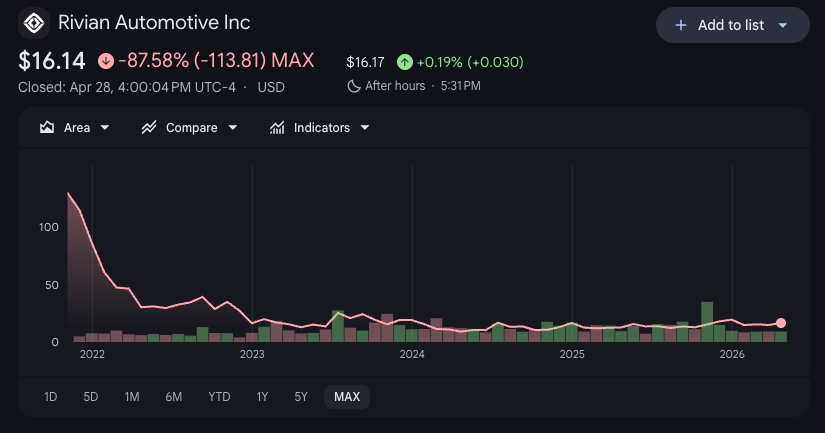Select the 1D time range
The height and width of the screenshot is (433, 825).
point(51,397)
